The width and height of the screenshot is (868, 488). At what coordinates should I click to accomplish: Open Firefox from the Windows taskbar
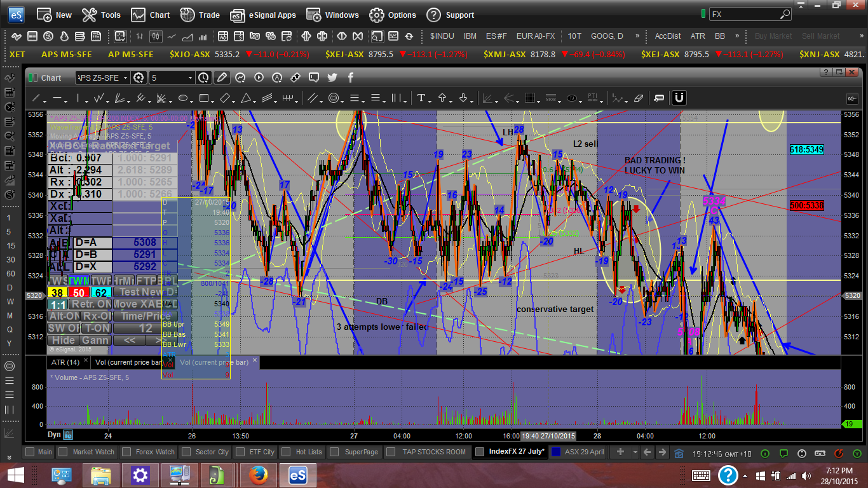click(x=257, y=475)
